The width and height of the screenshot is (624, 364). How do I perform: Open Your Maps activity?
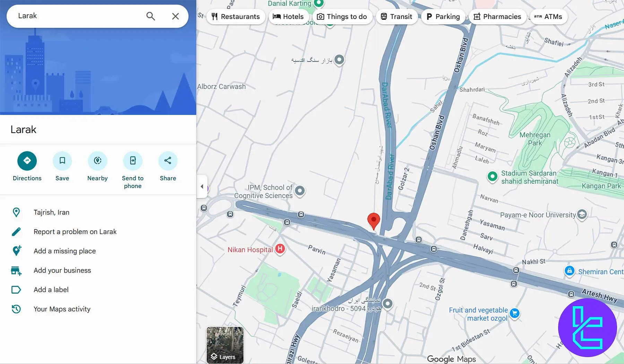click(62, 309)
